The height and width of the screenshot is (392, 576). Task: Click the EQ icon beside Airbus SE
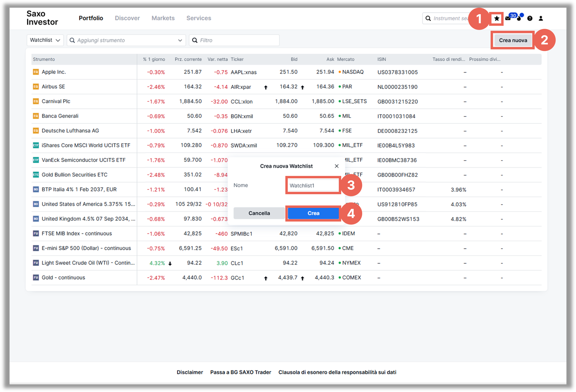36,87
